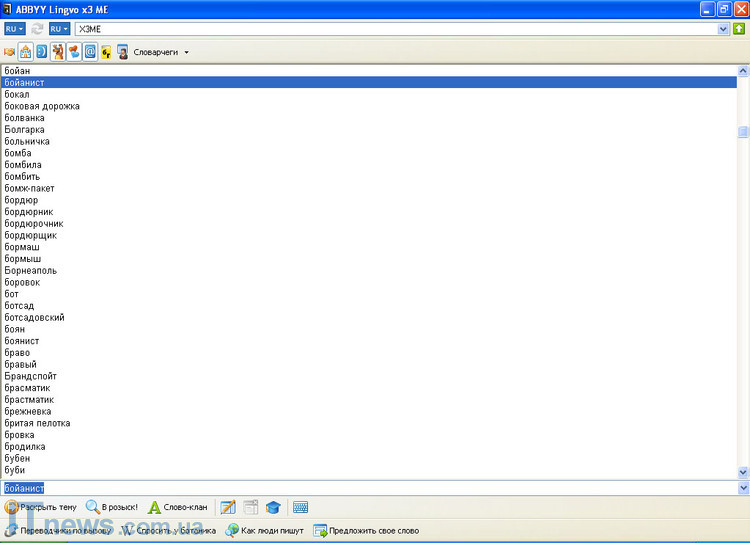Open the on-screen keyboard icon
The width and height of the screenshot is (750, 543).
[300, 507]
